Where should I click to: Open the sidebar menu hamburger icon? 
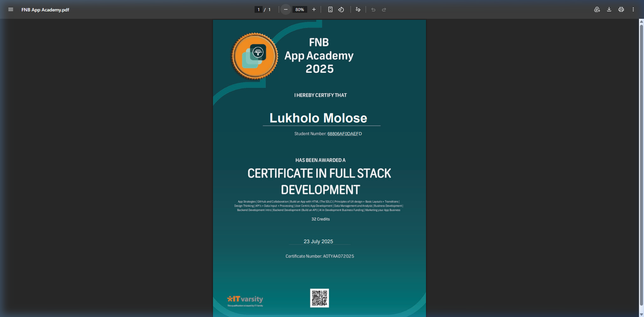click(x=11, y=9)
